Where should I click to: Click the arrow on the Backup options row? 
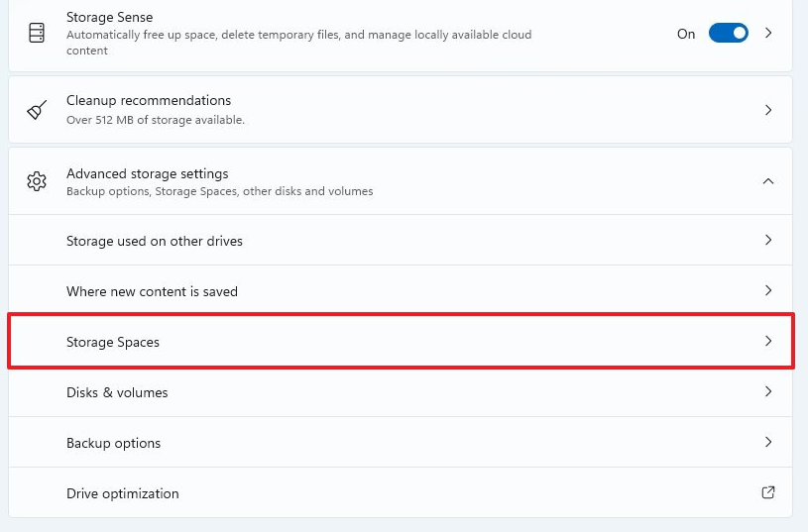click(x=768, y=442)
